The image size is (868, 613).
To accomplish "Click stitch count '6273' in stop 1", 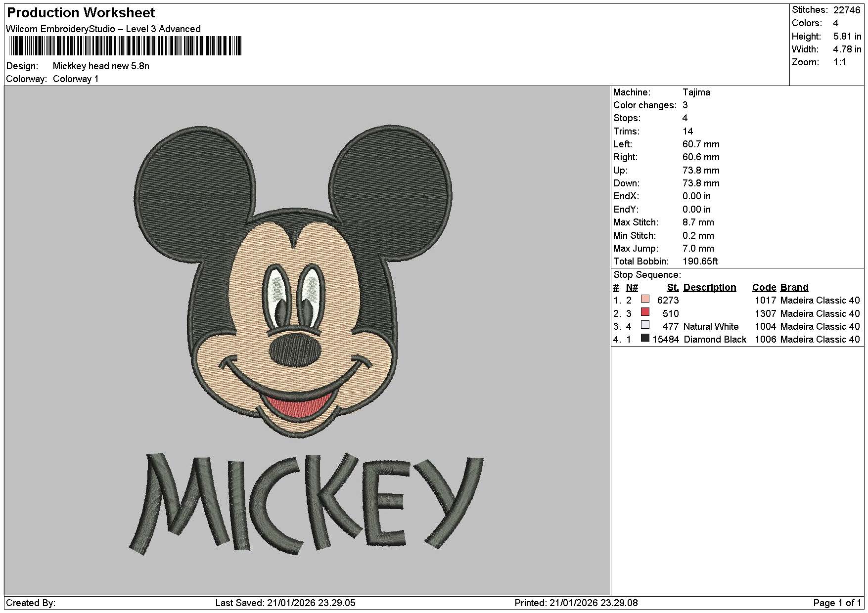I will point(668,300).
